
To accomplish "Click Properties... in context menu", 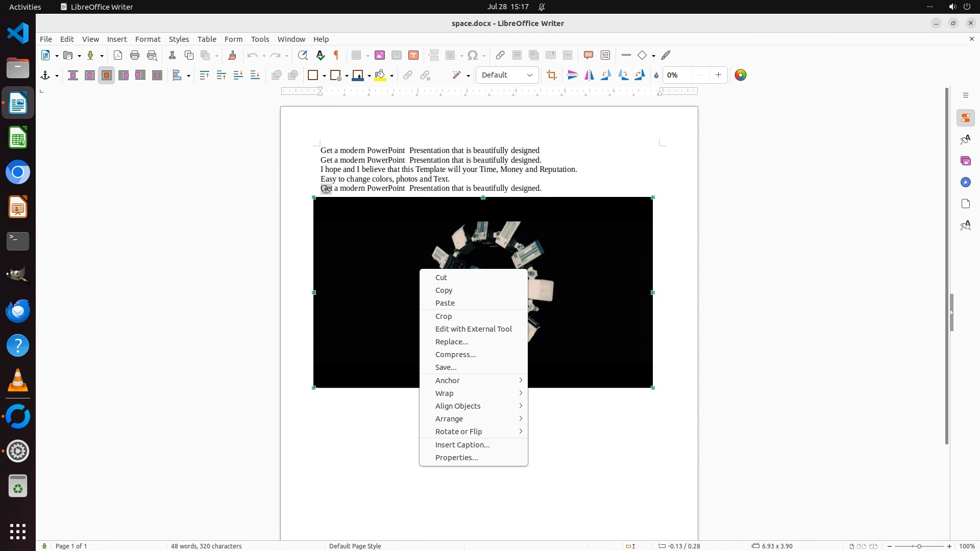I will [x=456, y=458].
